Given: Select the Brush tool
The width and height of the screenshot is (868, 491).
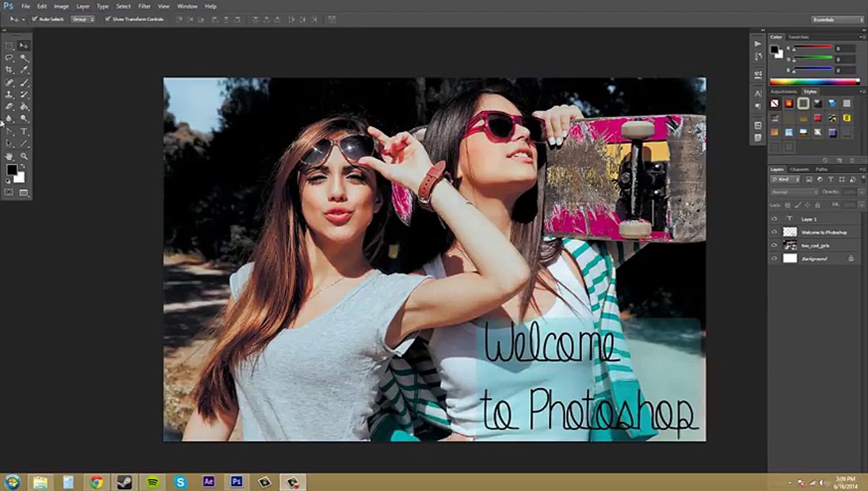Looking at the screenshot, I should (x=24, y=83).
